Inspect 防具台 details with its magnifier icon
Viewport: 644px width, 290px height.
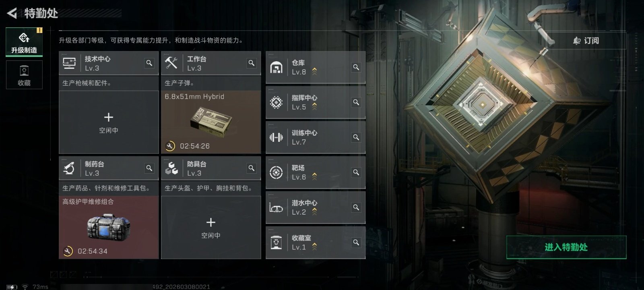click(x=252, y=168)
